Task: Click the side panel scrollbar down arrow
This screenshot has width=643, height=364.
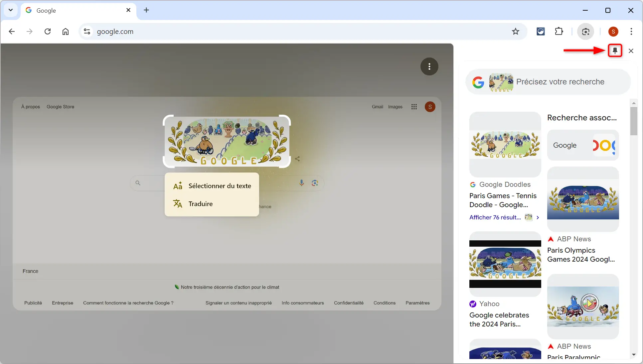Action: 634,355
